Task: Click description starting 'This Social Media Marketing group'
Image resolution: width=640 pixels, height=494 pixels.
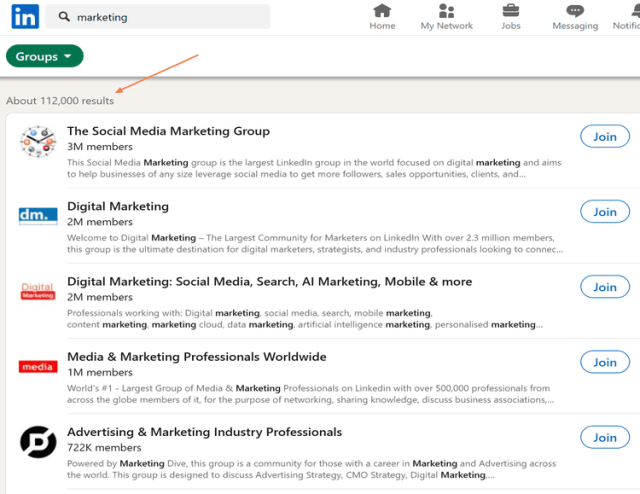Action: [x=314, y=168]
